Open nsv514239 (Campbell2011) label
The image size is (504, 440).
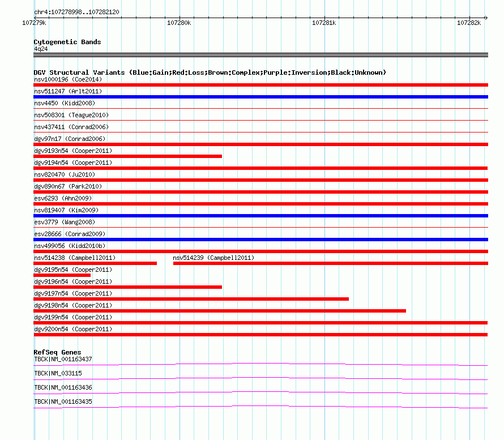click(213, 258)
